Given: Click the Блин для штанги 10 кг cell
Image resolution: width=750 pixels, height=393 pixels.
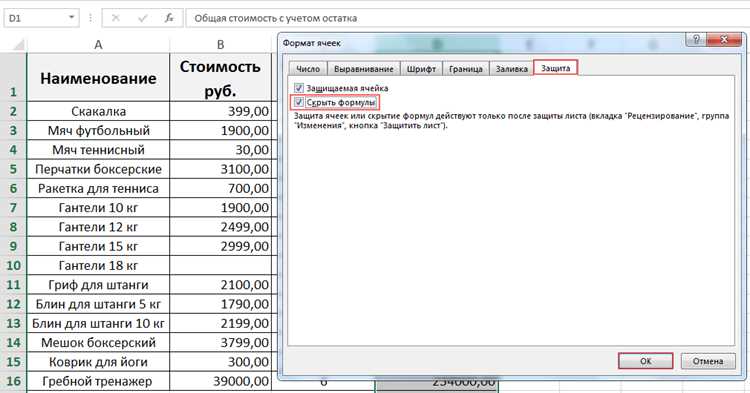Looking at the screenshot, I should point(98,323).
